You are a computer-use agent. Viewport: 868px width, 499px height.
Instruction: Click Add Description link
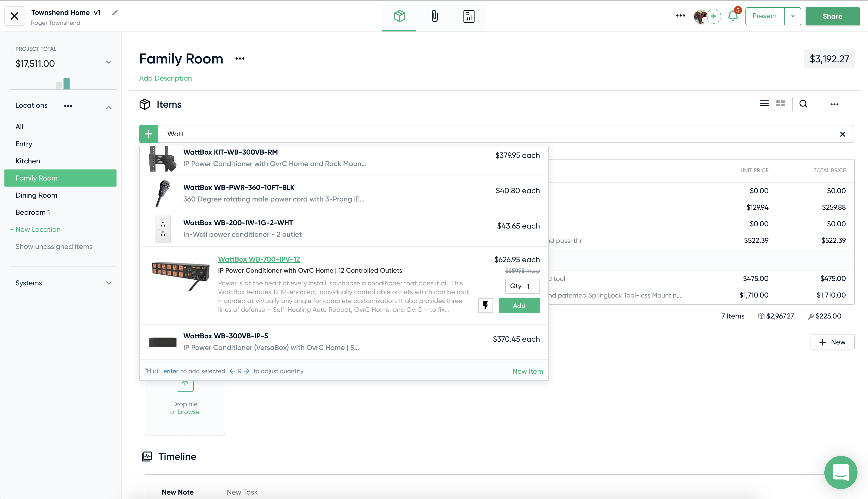[x=165, y=78]
